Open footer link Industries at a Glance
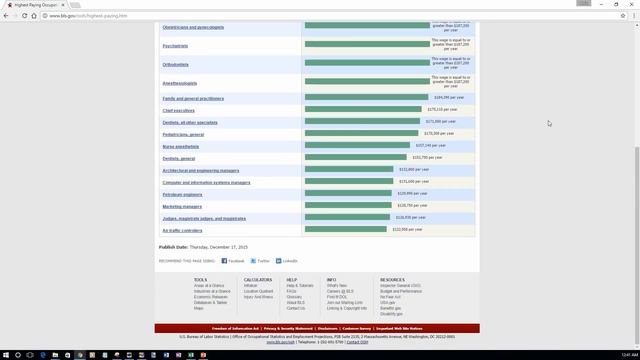The width and height of the screenshot is (640, 360). point(212,291)
